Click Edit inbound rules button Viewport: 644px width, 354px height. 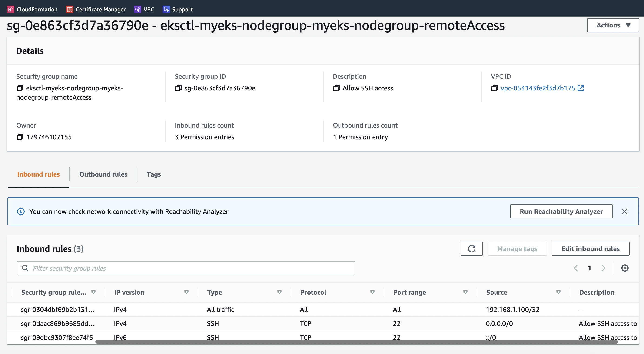[x=591, y=248]
